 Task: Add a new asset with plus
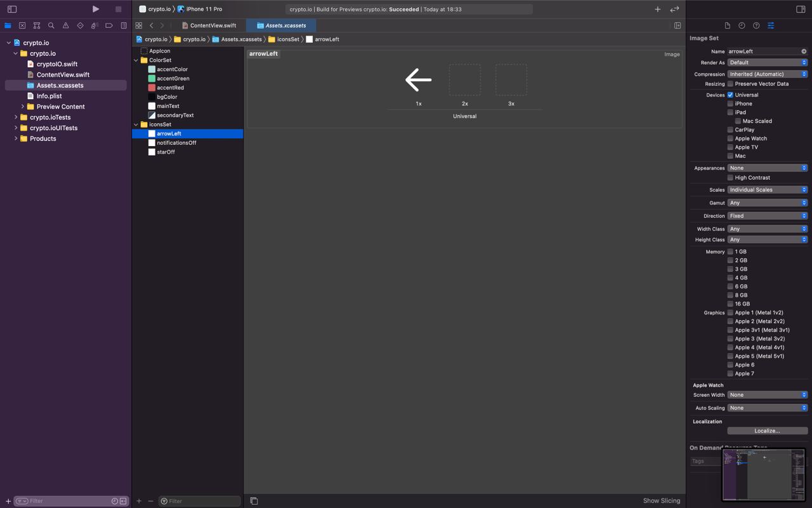[139, 501]
